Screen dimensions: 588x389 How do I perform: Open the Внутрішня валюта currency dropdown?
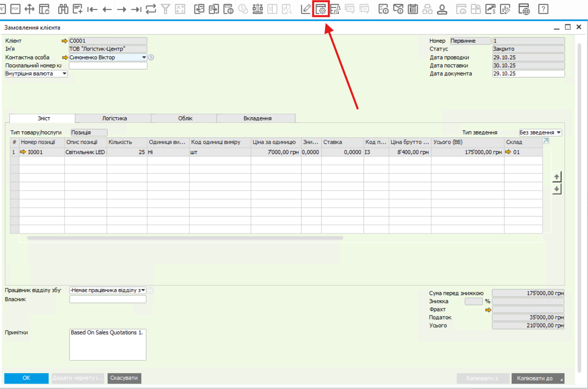click(64, 74)
